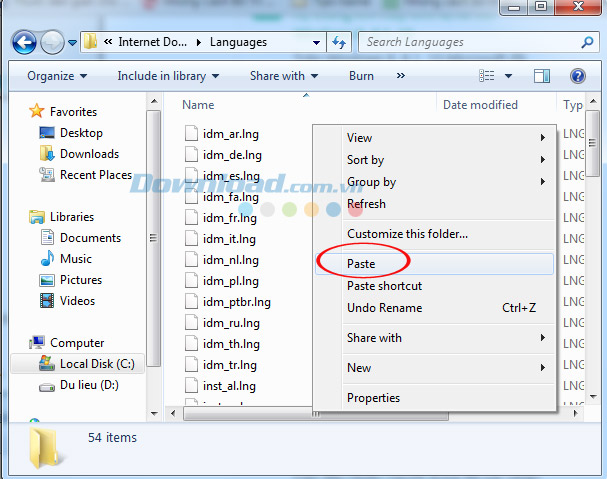Viewport: 607px width, 479px height.
Task: Open Include in library dropdown
Action: point(168,76)
